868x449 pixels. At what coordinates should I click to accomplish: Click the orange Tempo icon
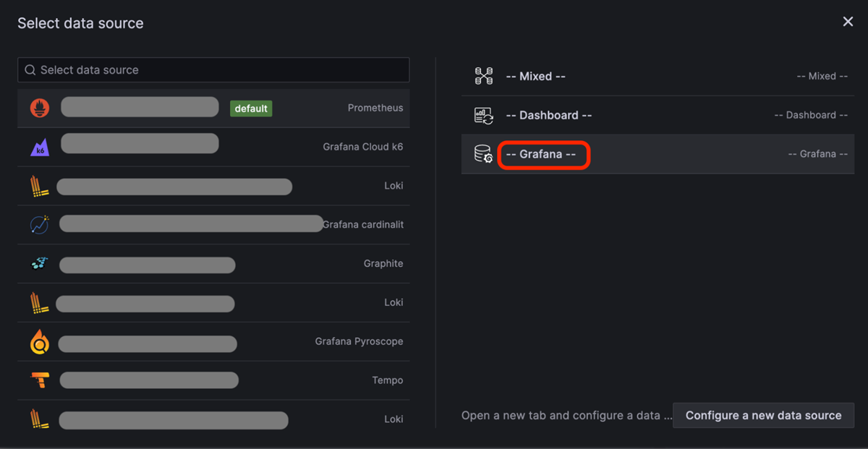pyautogui.click(x=40, y=380)
